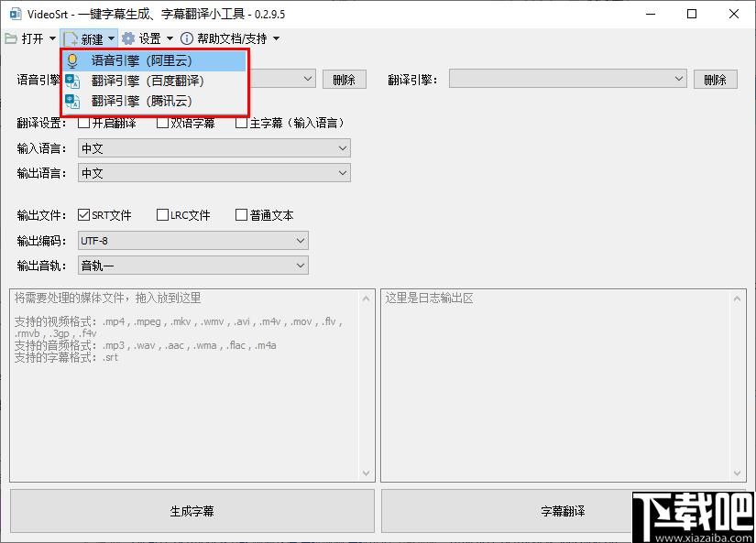Expand the 翻译引擎 dropdown
The width and height of the screenshot is (756, 543).
(x=568, y=79)
